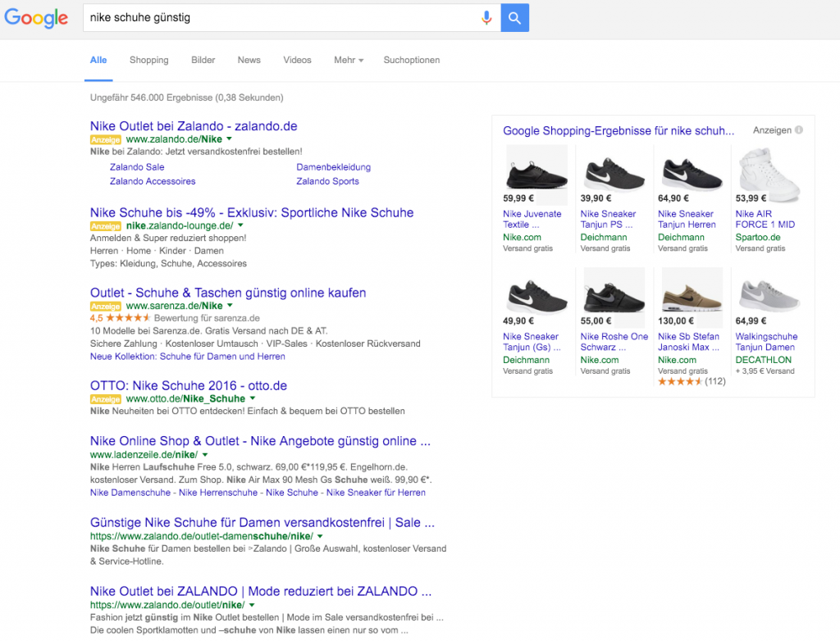The width and height of the screenshot is (840, 641).
Task: Click the info icon beside Anzeigen
Action: (799, 130)
